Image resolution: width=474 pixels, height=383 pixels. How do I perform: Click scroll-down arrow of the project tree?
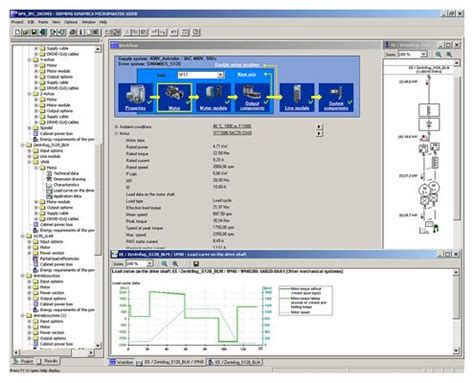click(98, 346)
